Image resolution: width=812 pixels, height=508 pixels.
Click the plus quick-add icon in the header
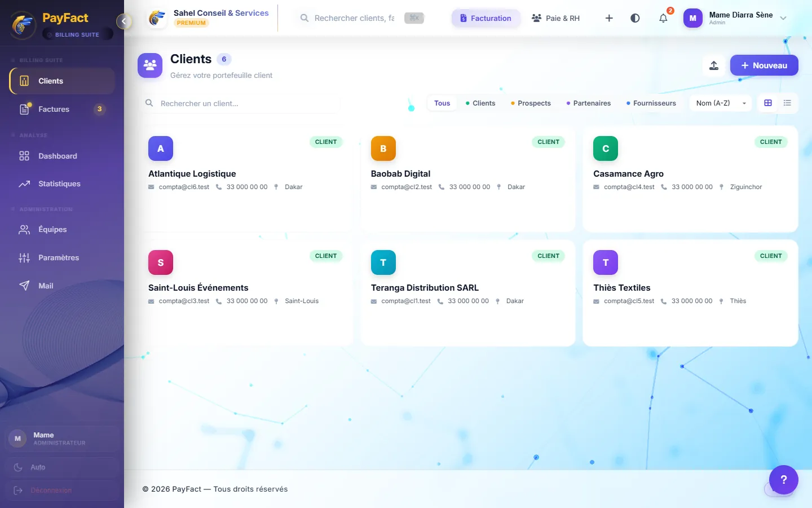[609, 18]
